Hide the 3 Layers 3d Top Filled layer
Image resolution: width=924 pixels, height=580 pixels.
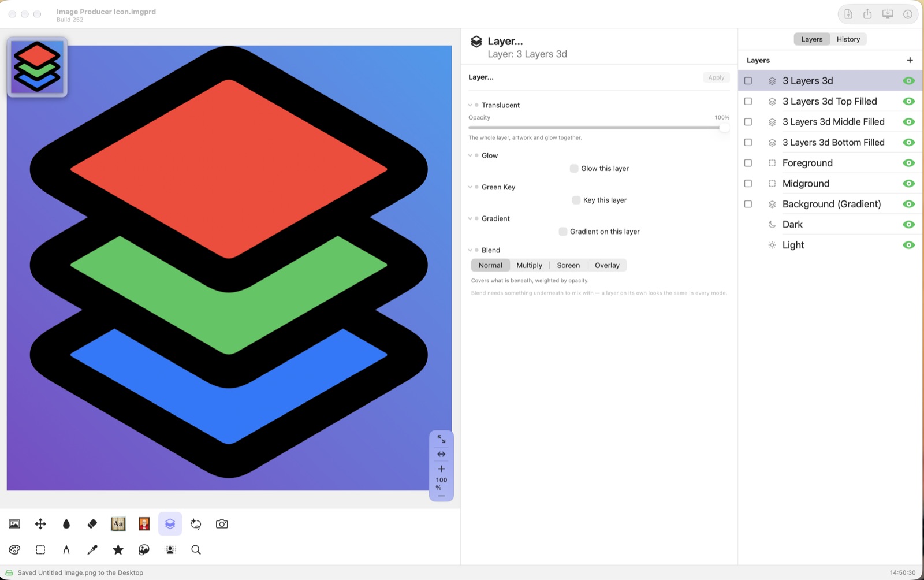908,102
